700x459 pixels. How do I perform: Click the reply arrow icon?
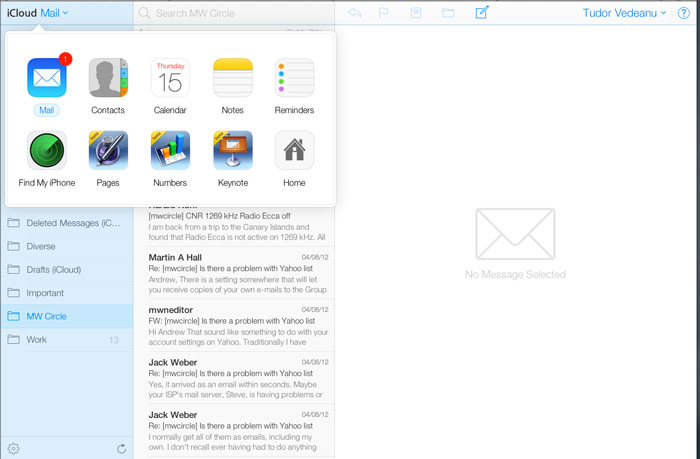pyautogui.click(x=354, y=13)
